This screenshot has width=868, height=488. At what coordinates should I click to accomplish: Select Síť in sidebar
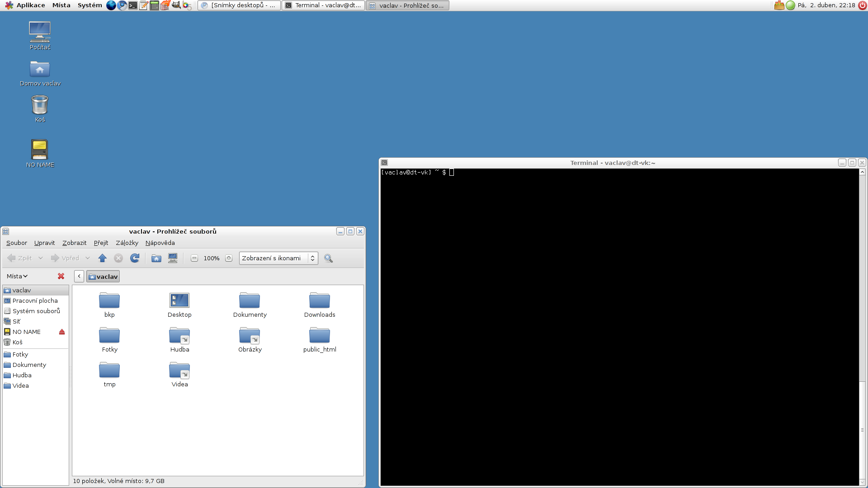tap(35, 321)
